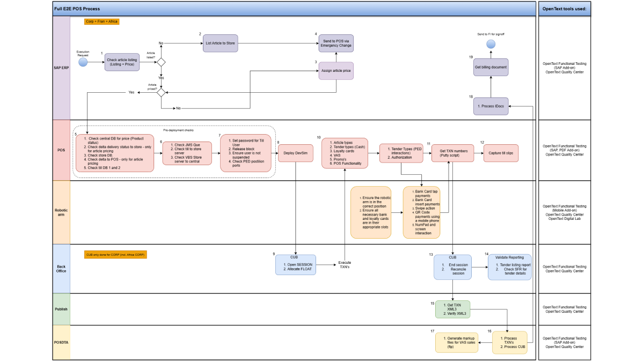
Task: Expand the Article types checklist box
Action: pyautogui.click(x=344, y=153)
